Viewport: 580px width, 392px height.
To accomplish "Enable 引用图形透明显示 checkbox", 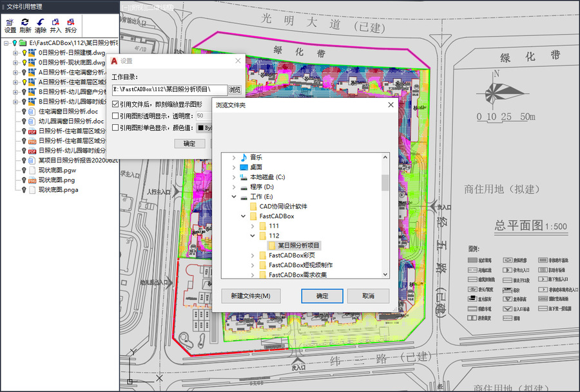I will coord(115,116).
